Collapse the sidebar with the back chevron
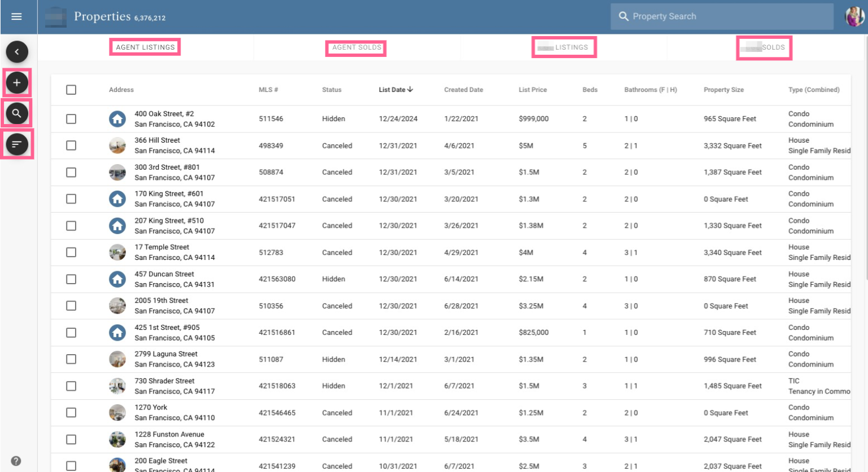Screen dimensions: 868x472 [x=17, y=51]
